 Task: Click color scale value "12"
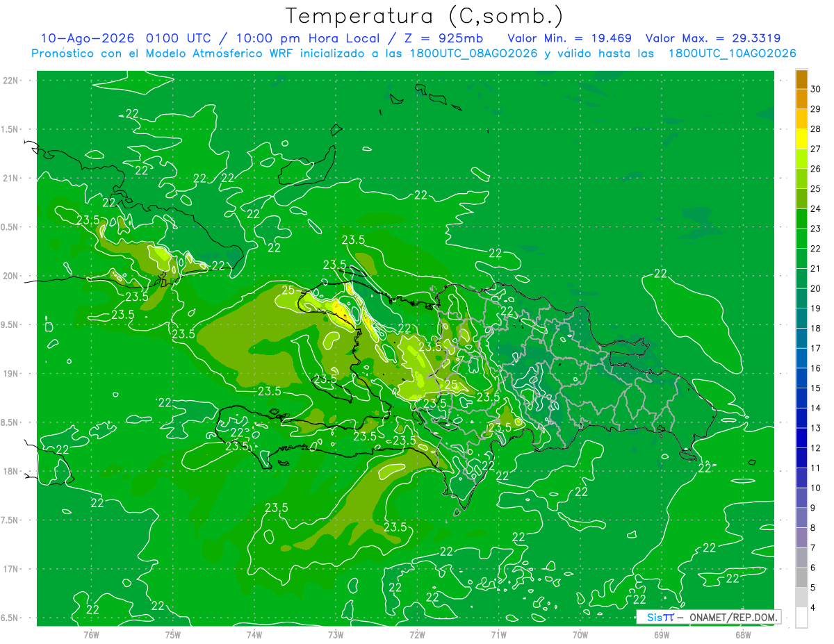coord(816,448)
